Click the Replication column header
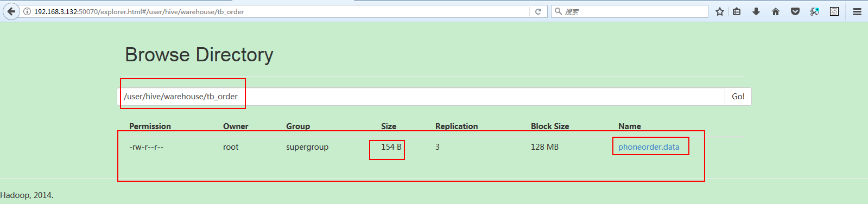 (457, 126)
